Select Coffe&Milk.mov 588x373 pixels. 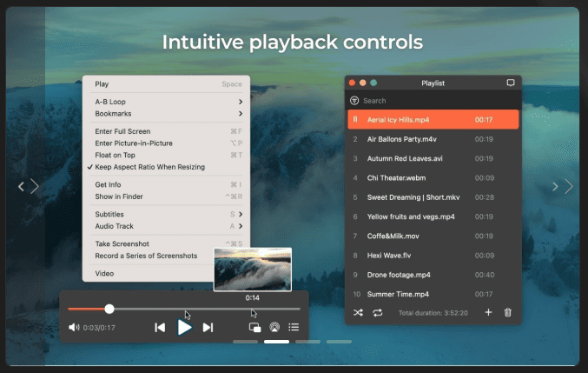(433, 236)
